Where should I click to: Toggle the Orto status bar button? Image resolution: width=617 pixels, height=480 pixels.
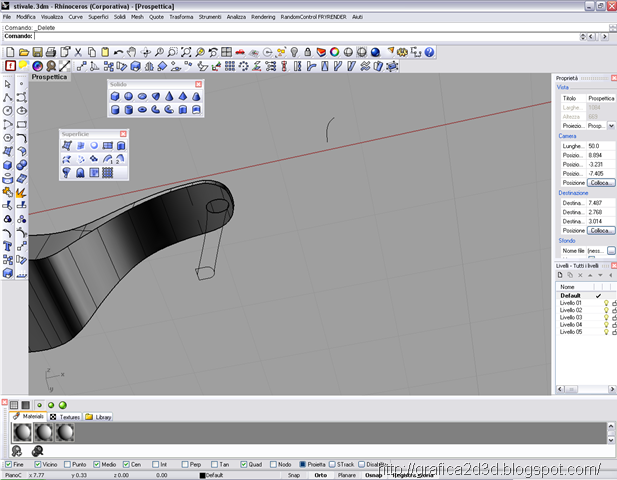[x=320, y=475]
